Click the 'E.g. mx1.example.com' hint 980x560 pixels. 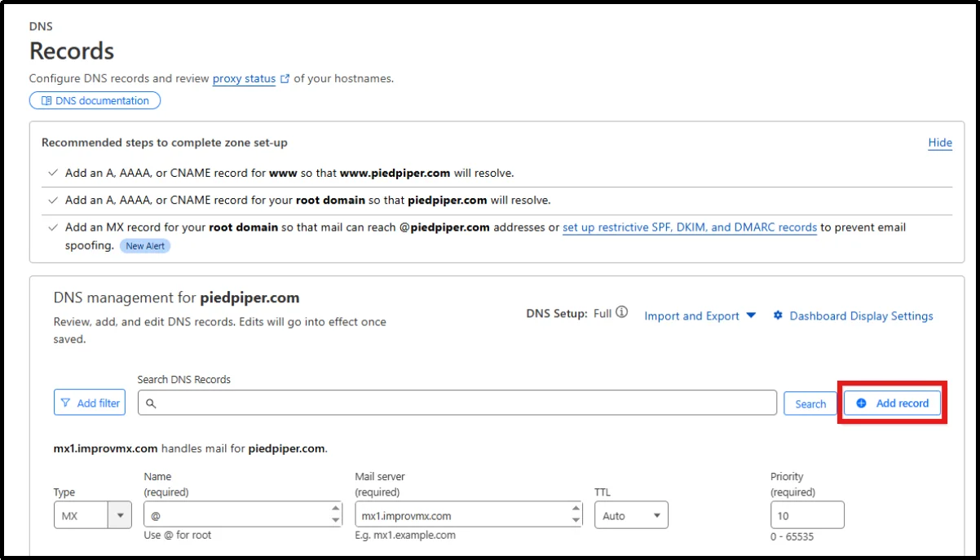click(405, 535)
